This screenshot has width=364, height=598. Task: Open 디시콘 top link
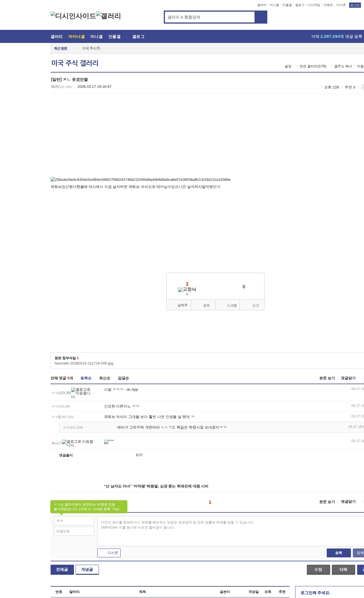341,5
